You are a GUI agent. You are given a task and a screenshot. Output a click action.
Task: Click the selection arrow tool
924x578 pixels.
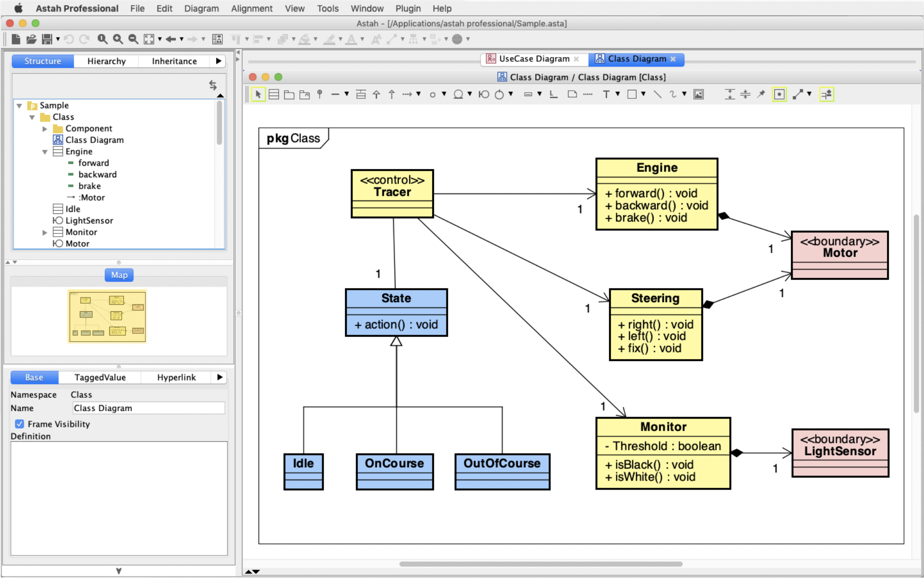click(258, 94)
